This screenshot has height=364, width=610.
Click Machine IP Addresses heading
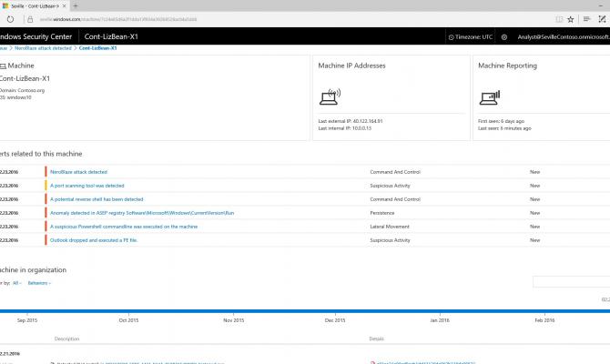(x=351, y=66)
